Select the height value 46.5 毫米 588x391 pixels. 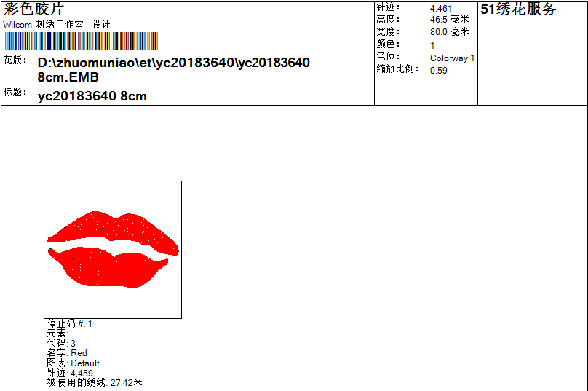450,19
